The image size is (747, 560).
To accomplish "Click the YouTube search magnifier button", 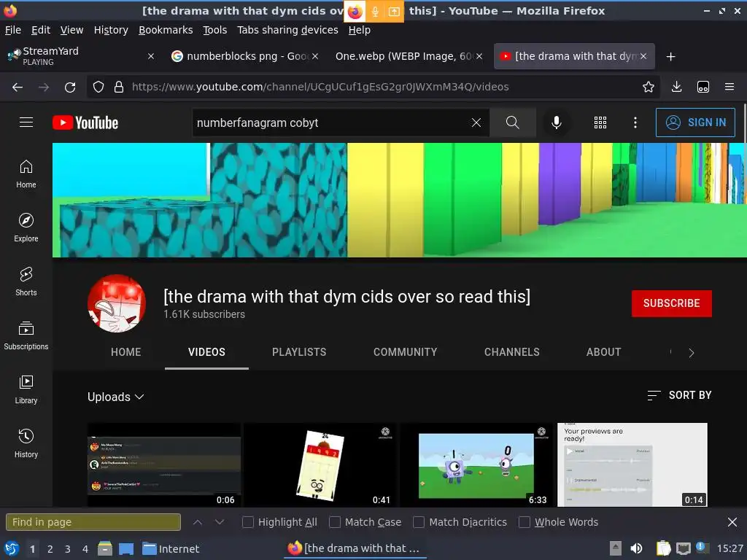I will pos(513,122).
